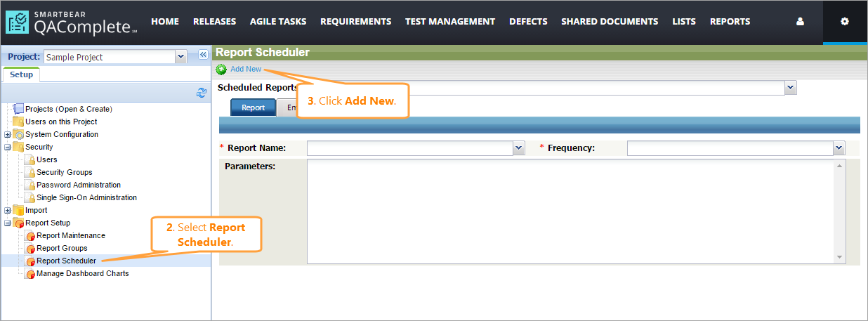
Task: Open the AGILE TASKS menu
Action: point(278,22)
